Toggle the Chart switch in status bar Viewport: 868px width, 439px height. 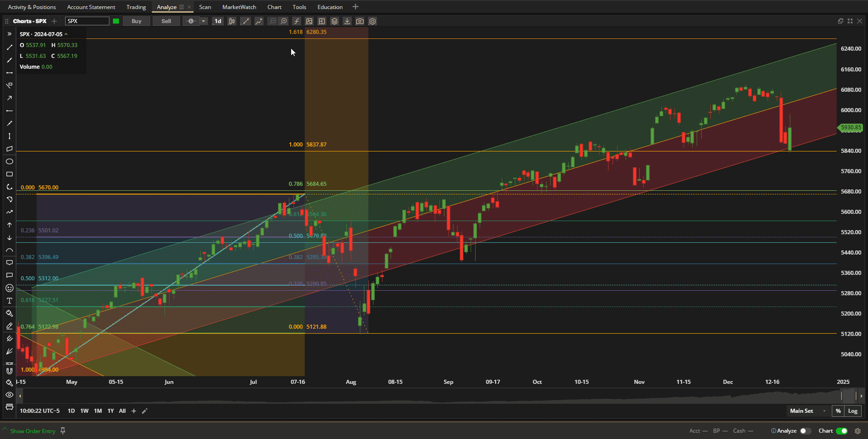(842, 431)
